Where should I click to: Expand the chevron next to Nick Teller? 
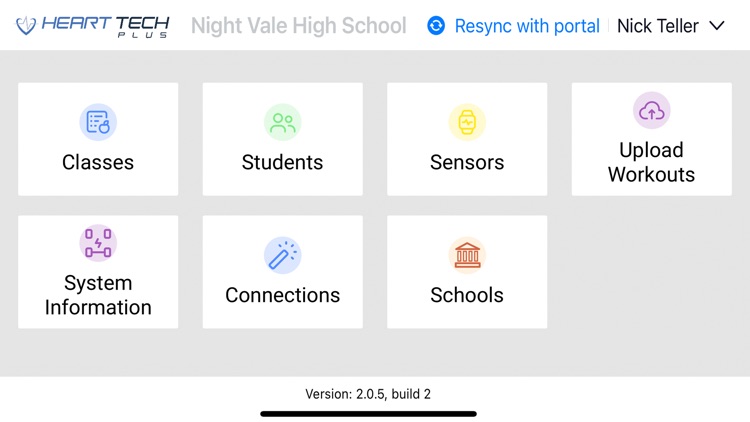click(x=716, y=26)
